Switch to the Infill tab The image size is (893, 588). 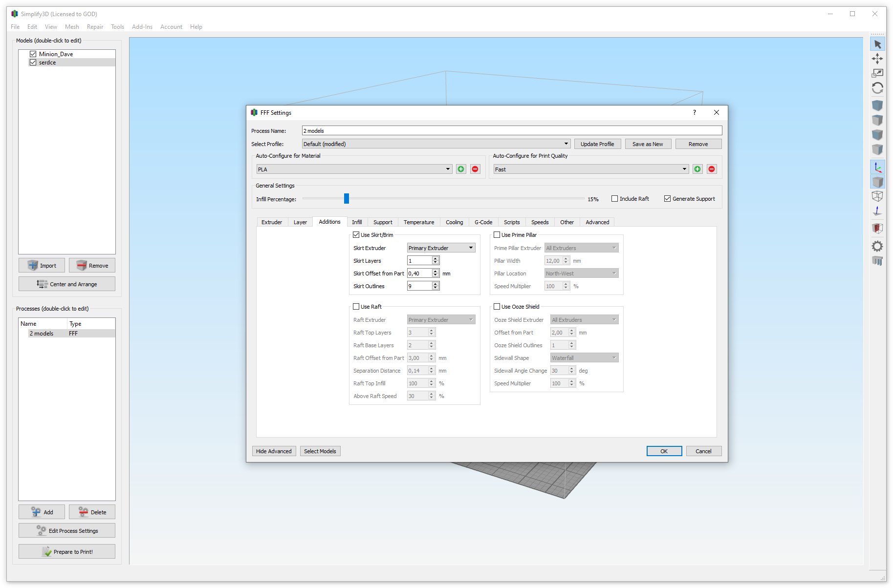point(357,222)
